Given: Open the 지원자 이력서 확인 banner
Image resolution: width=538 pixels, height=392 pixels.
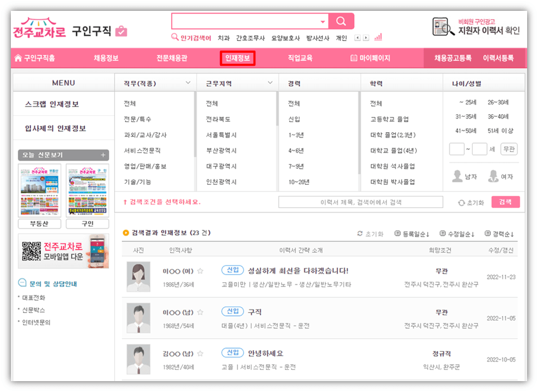Looking at the screenshot, I should [476, 27].
